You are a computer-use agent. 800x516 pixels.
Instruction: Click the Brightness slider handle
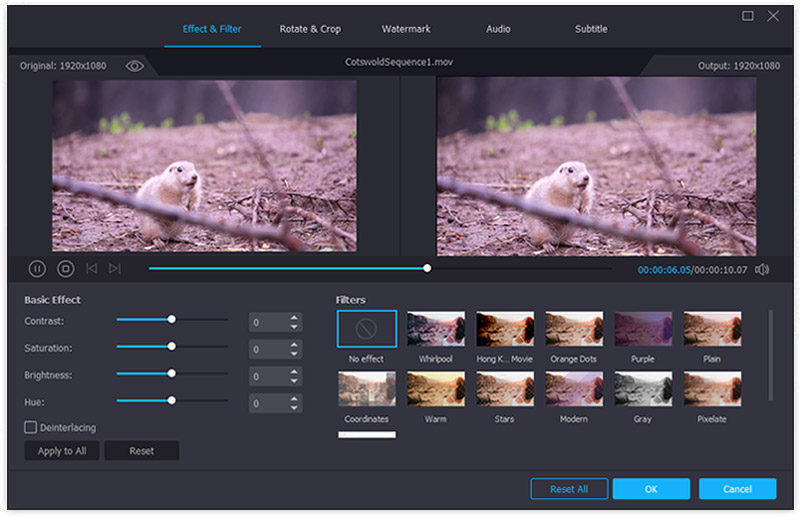point(172,373)
